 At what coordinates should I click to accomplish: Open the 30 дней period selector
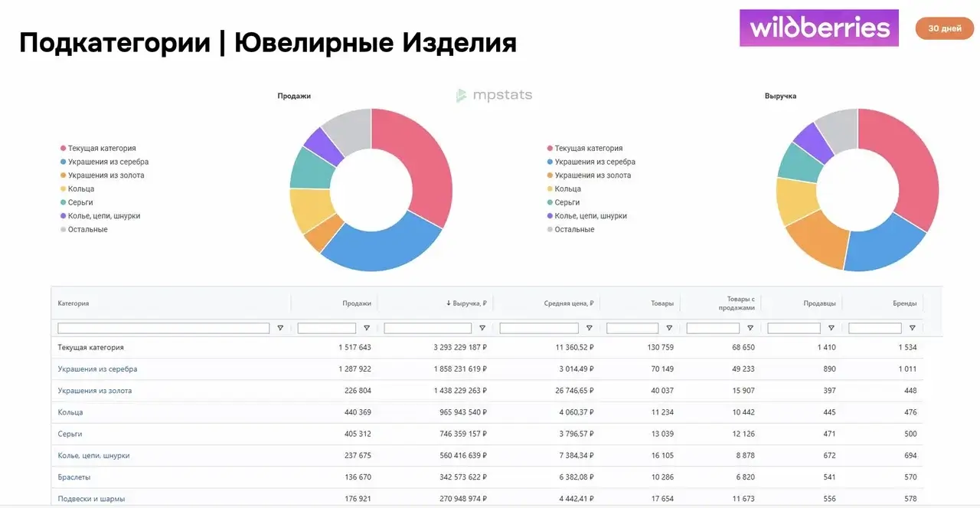point(944,28)
